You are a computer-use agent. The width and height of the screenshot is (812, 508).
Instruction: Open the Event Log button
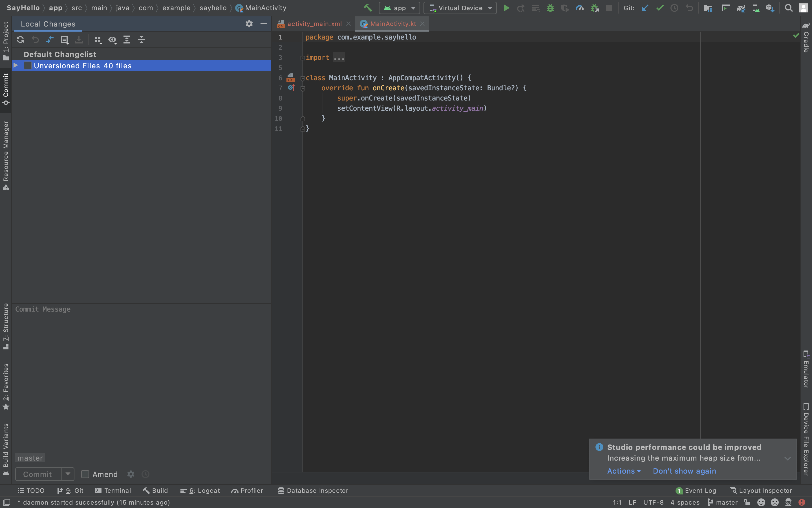click(x=696, y=491)
